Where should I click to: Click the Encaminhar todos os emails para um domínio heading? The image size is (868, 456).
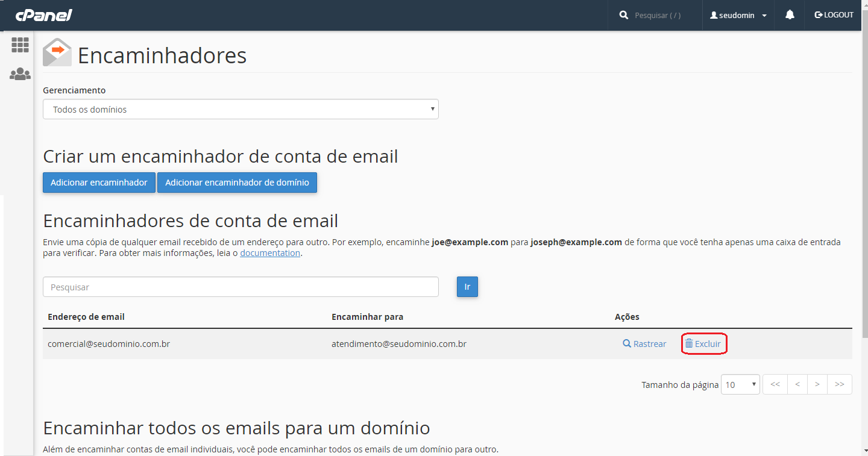click(236, 428)
